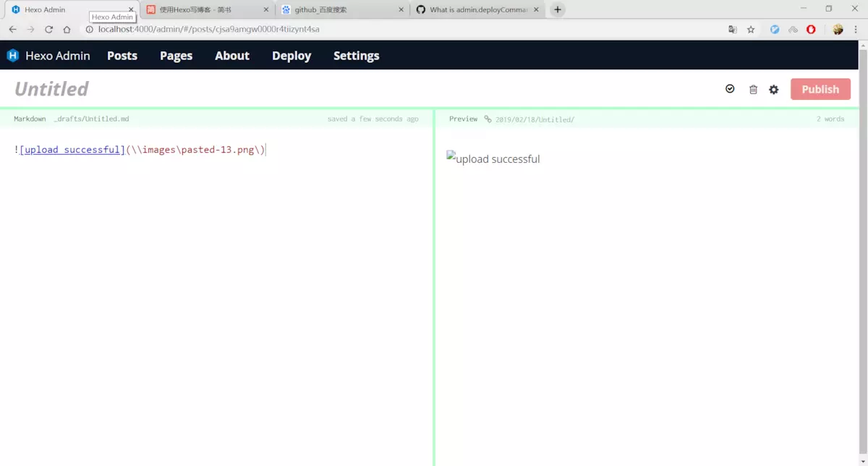Publish the Untitled draft
Viewport: 868px width, 466px height.
pyautogui.click(x=820, y=89)
